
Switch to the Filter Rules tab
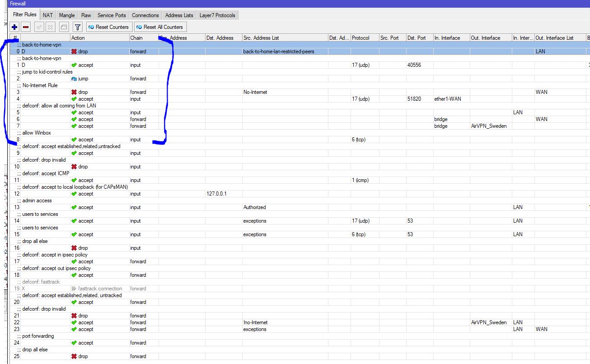tap(25, 15)
